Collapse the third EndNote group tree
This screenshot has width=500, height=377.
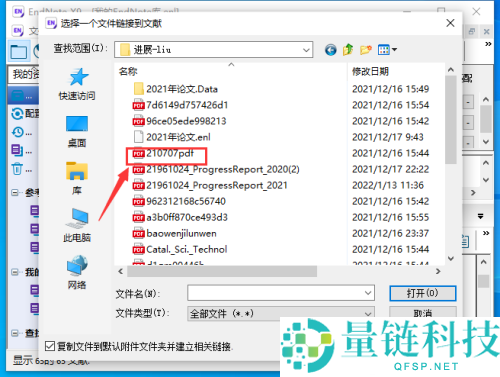15,333
